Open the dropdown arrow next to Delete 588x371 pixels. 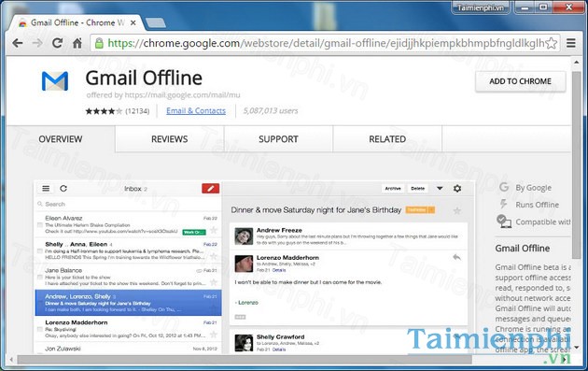click(x=440, y=189)
